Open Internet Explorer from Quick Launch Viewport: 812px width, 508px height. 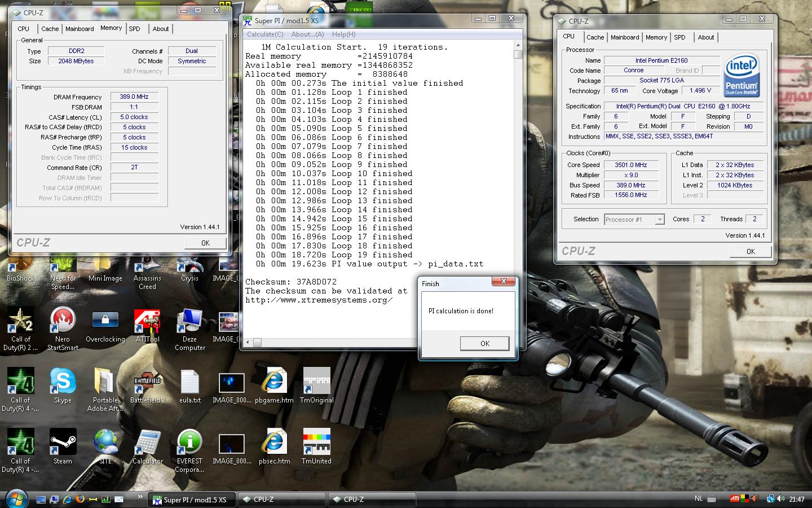click(x=67, y=500)
